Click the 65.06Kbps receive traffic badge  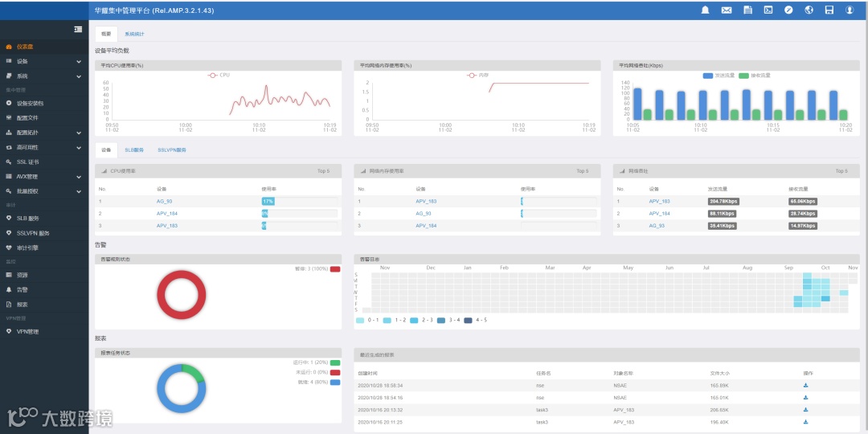(x=803, y=201)
